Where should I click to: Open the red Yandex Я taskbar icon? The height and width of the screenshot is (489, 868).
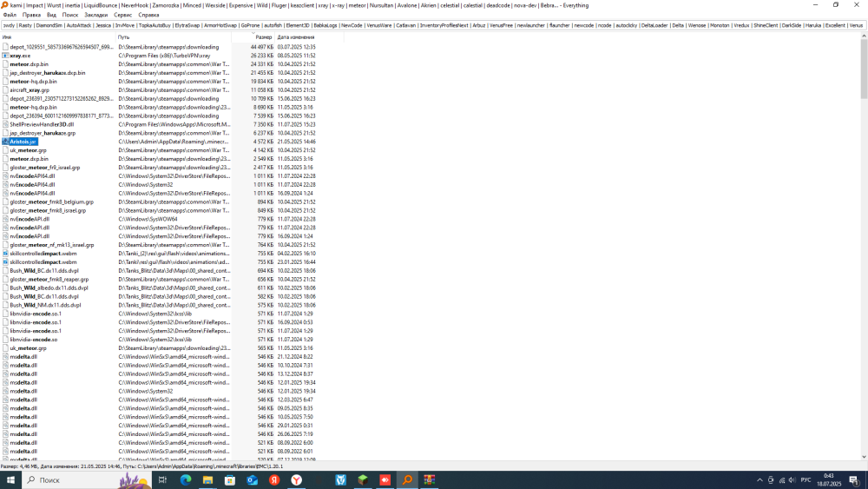pos(274,480)
